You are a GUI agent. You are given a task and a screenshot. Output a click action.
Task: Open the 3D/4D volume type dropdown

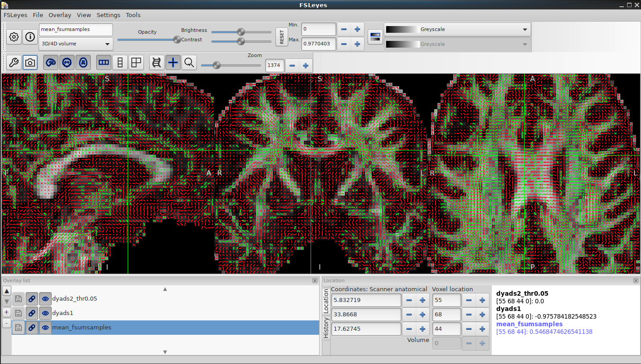pos(76,44)
